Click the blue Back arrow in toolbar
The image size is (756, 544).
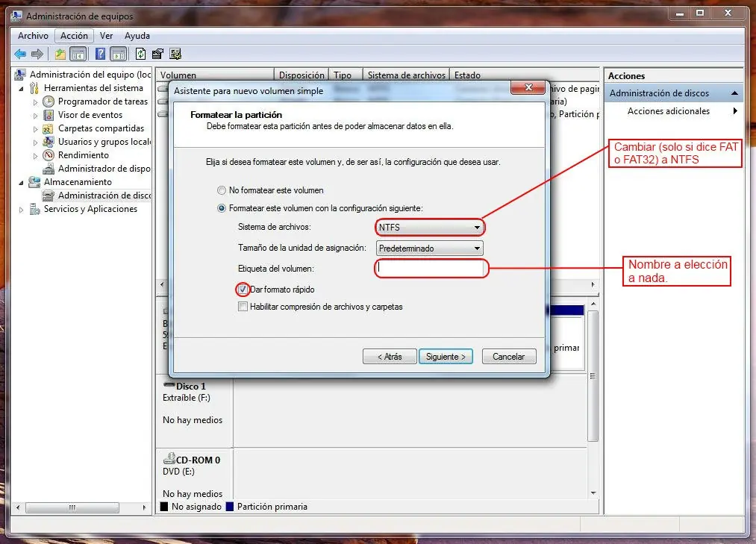pos(20,54)
